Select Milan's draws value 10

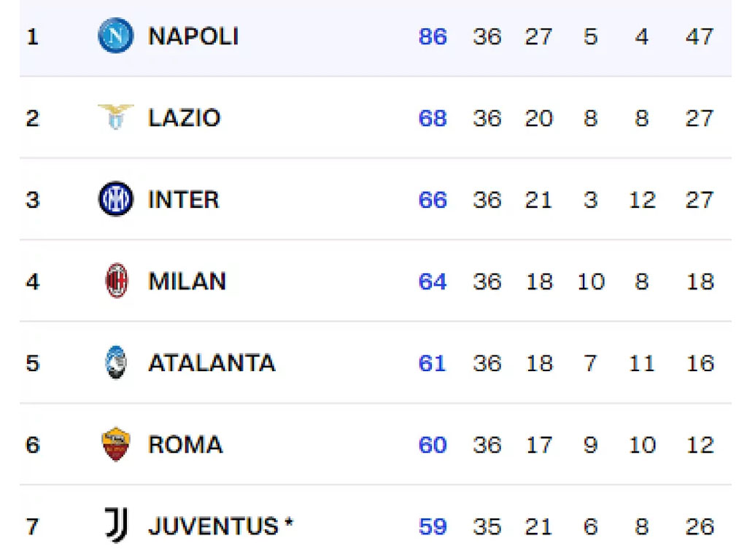click(591, 281)
